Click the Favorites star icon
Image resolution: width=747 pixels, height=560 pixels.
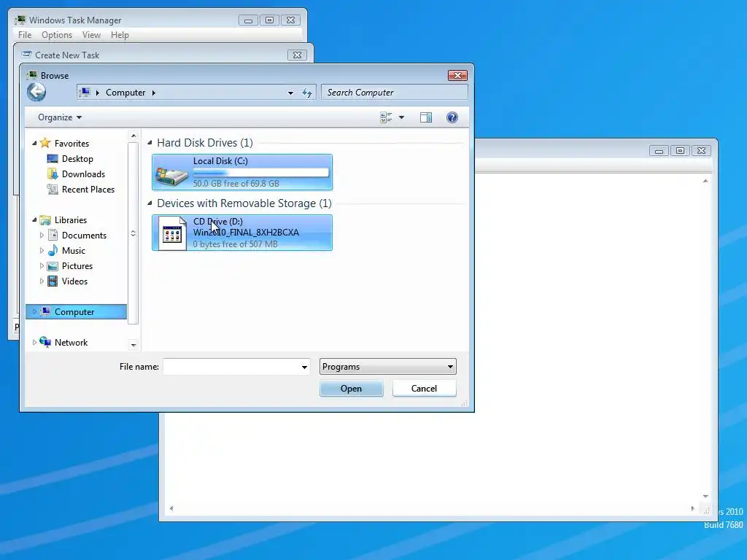pos(45,143)
